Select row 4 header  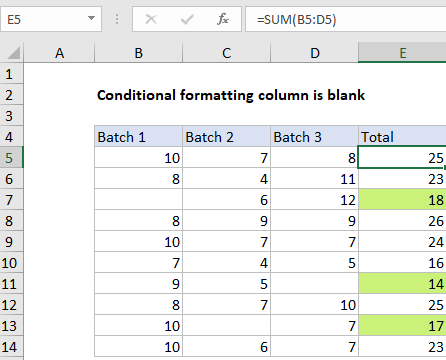11,137
